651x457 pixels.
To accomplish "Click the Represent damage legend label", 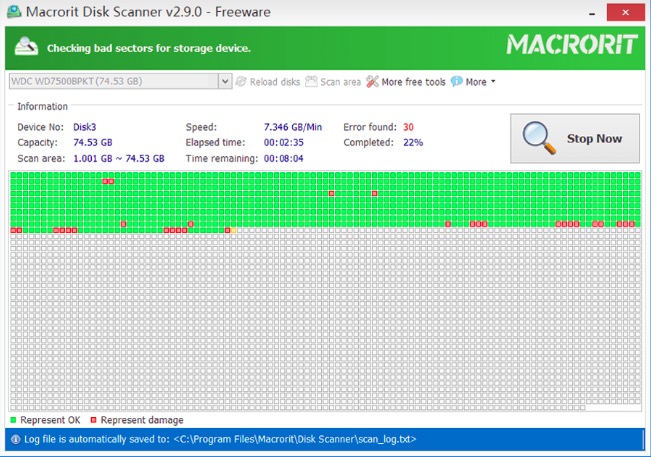I will click(x=142, y=420).
